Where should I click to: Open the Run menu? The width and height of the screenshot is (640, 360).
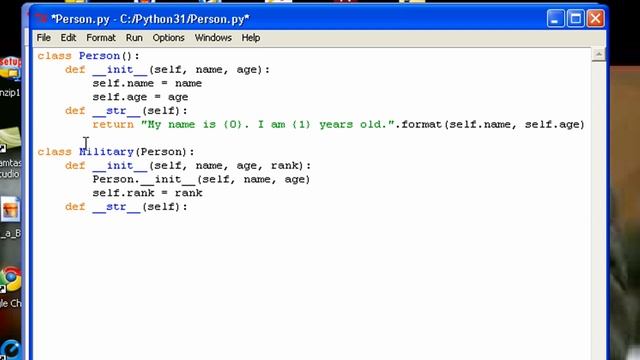tap(134, 38)
